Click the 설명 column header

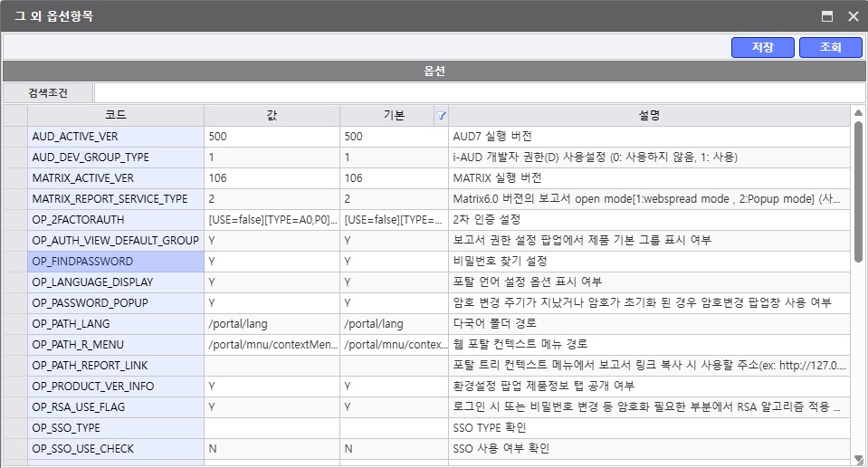coord(649,116)
